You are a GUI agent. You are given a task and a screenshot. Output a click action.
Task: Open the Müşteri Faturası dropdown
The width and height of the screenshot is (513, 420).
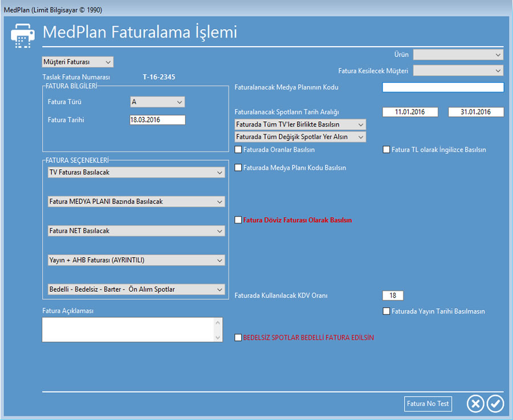point(78,62)
